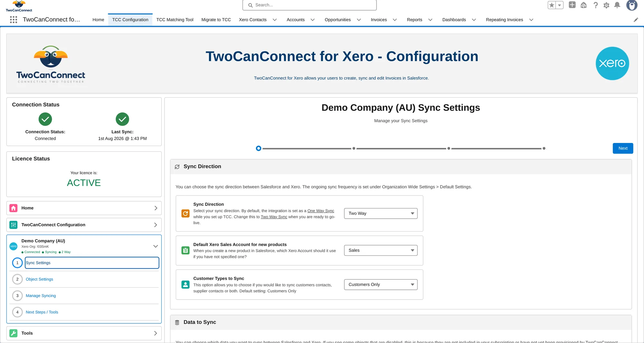Image resolution: width=644 pixels, height=343 pixels.
Task: Open the Notifications bell
Action: tap(617, 5)
